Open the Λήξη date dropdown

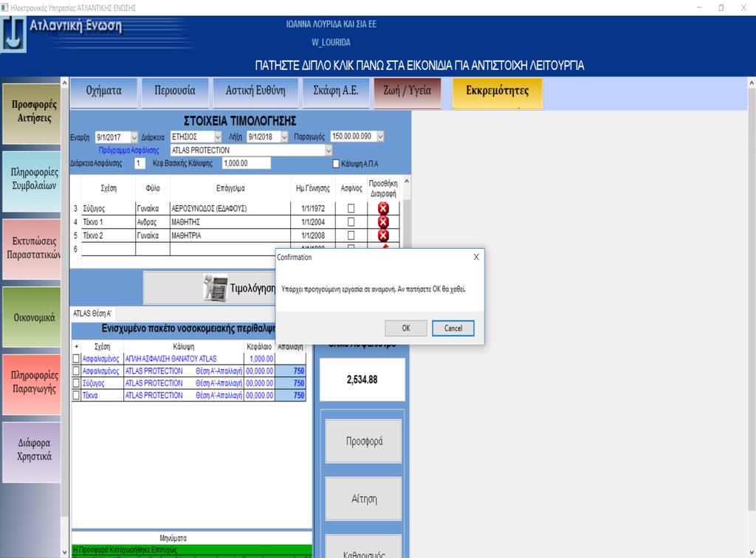284,137
